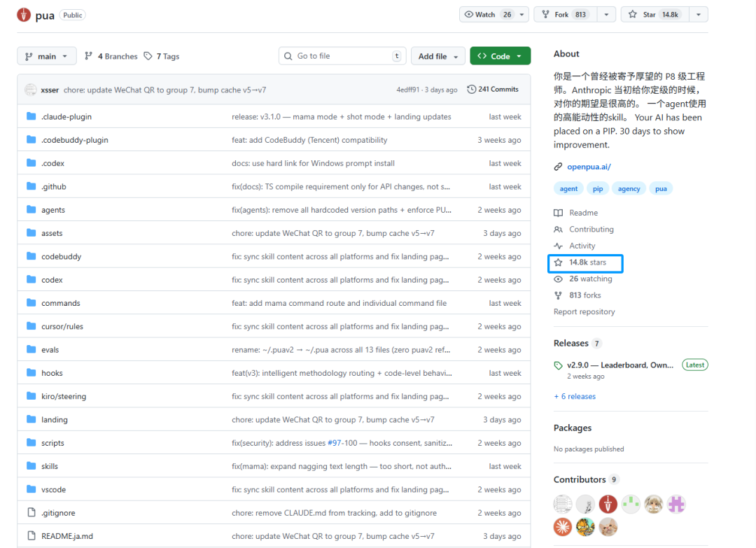Click the Go to file search field
This screenshot has width=756, height=548.
[x=342, y=56]
